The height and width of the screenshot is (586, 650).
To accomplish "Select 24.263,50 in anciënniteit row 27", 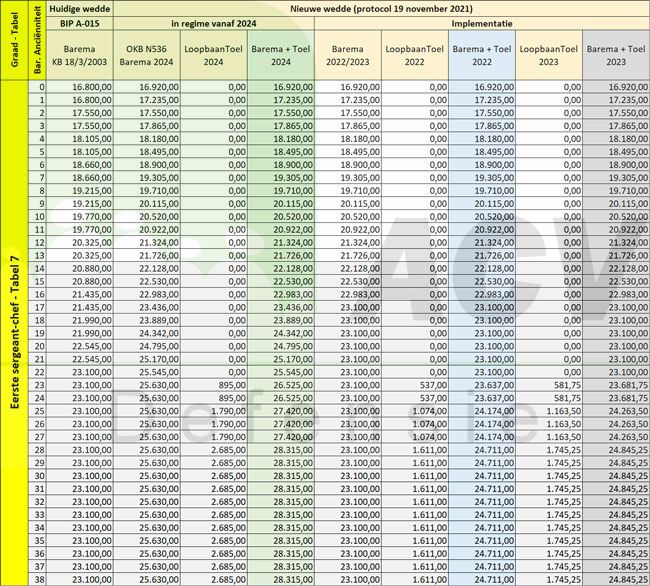I will [x=616, y=437].
